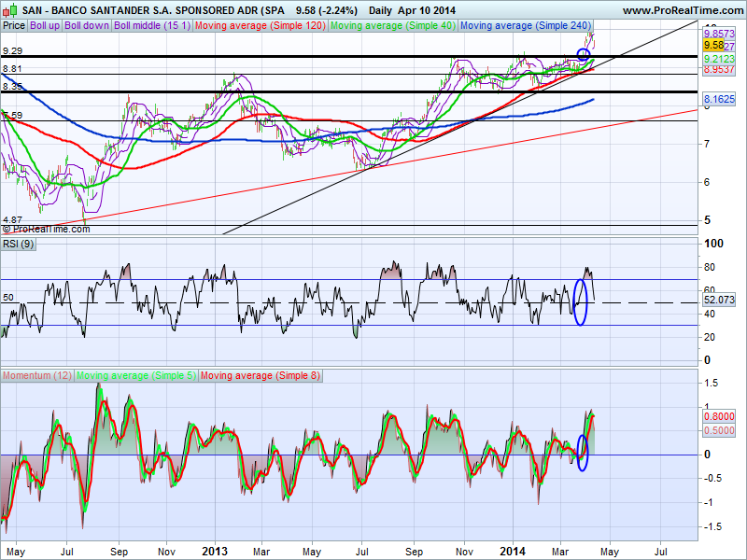Select the 0.5000 momentum value tag

[x=719, y=430]
